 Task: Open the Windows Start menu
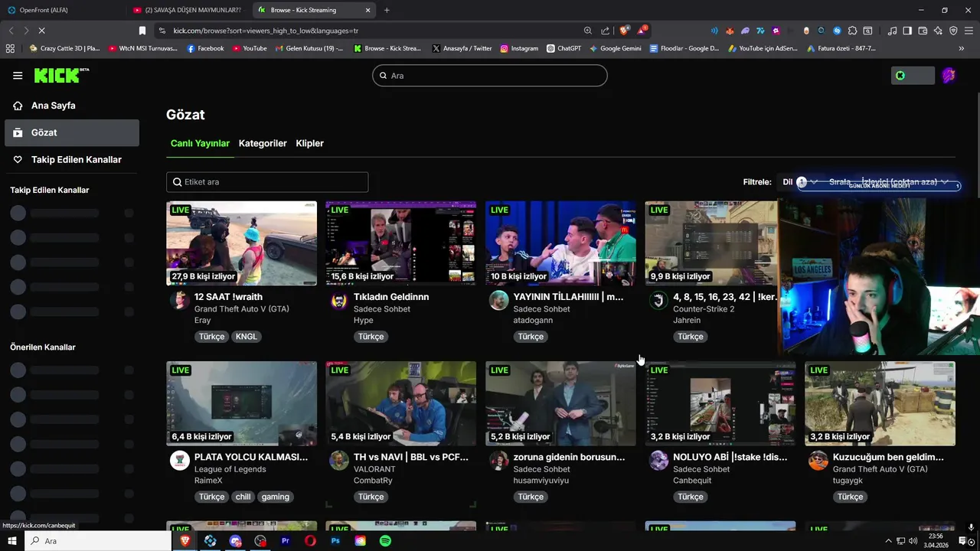[12, 541]
